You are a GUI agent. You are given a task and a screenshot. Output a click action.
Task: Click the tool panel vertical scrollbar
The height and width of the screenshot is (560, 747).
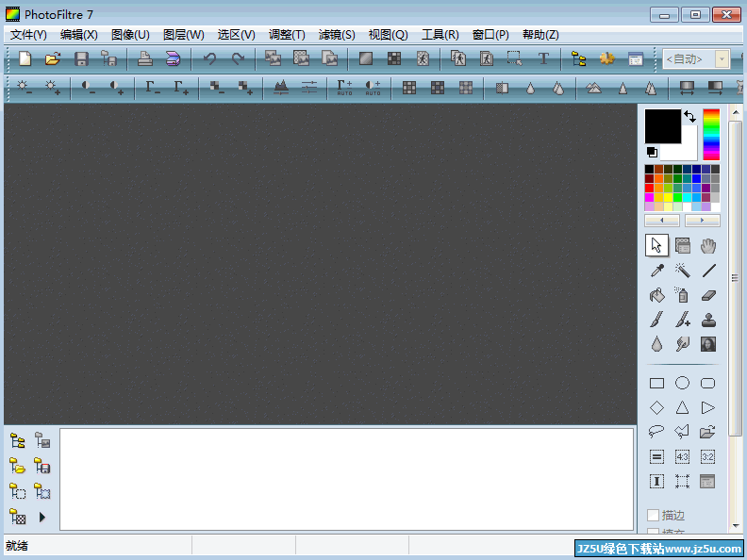pyautogui.click(x=735, y=283)
